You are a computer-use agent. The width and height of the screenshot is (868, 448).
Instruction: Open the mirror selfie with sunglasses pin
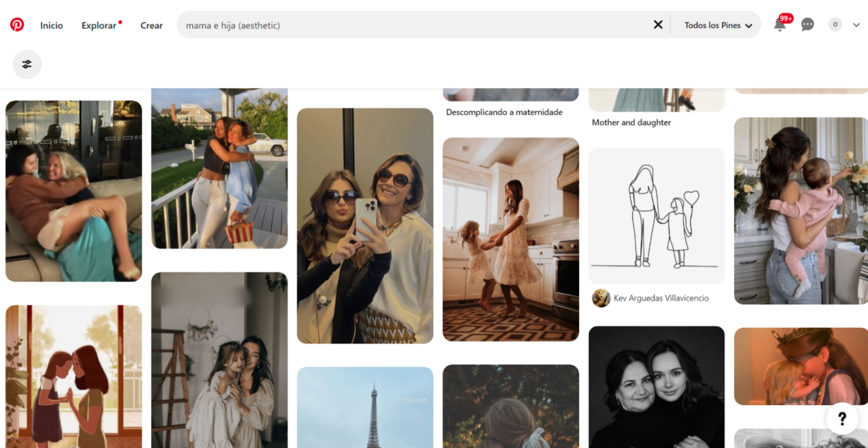[365, 226]
